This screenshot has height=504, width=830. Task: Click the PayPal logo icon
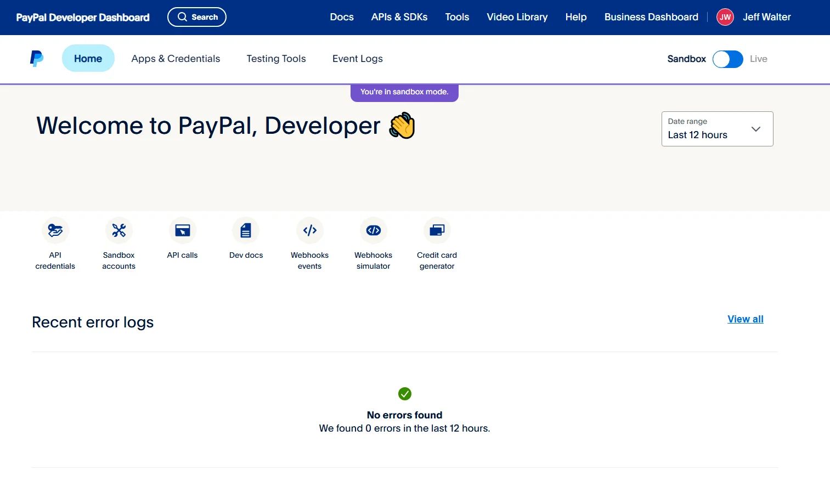(37, 59)
